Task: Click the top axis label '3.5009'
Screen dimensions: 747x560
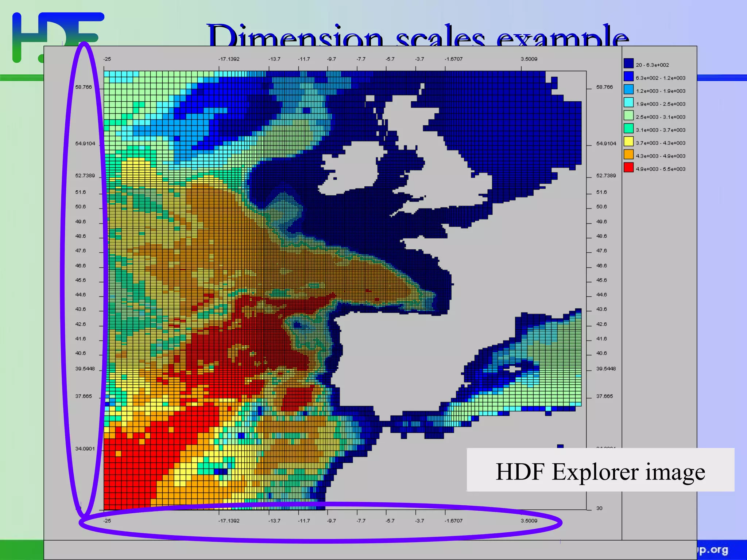Action: pyautogui.click(x=529, y=59)
